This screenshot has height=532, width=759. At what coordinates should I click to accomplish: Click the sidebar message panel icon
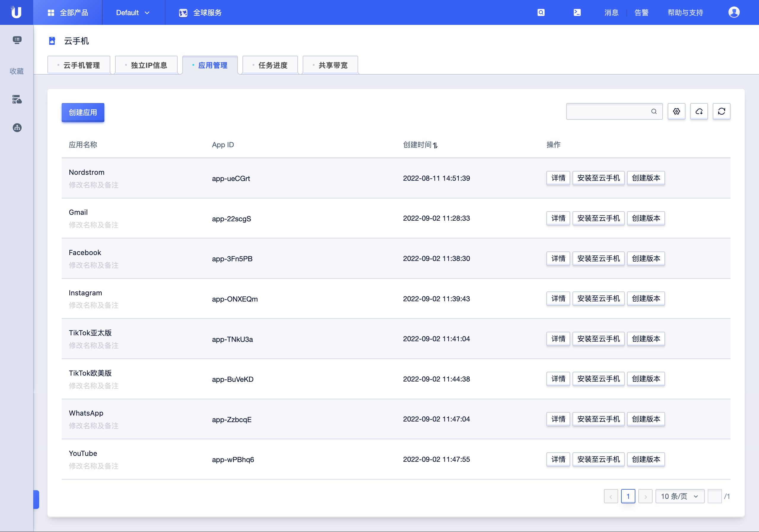pos(17,40)
